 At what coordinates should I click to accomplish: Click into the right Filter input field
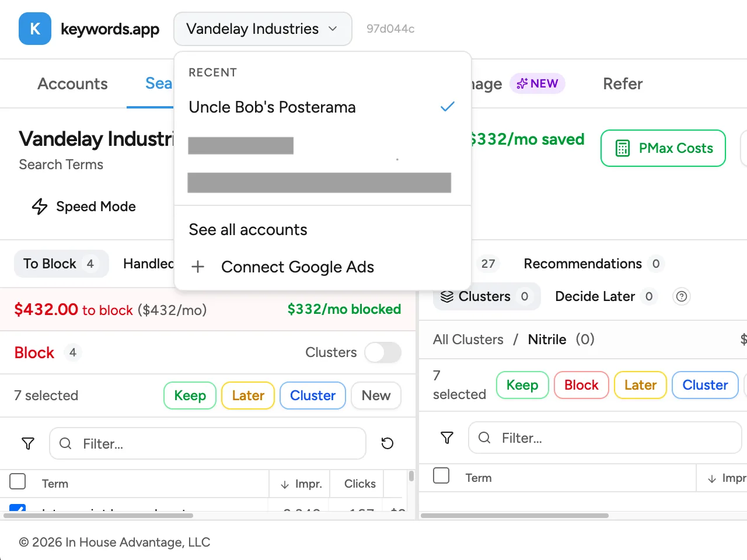point(605,438)
